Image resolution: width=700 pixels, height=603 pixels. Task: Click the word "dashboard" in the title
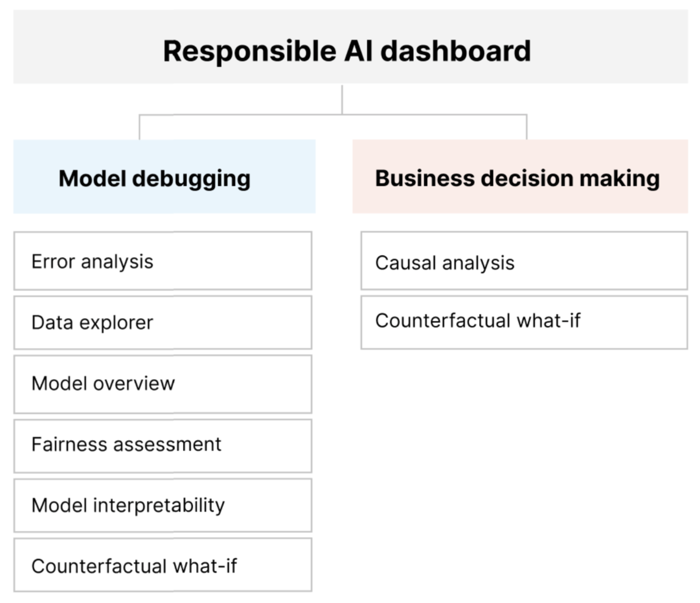point(455,51)
